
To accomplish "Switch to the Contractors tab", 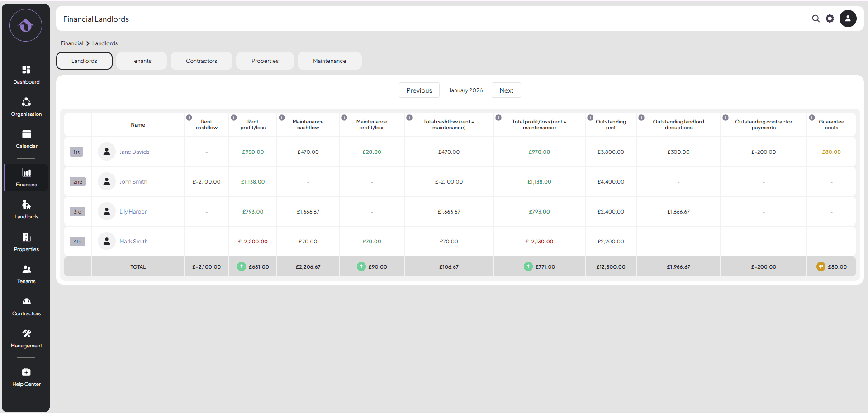I will (x=201, y=61).
